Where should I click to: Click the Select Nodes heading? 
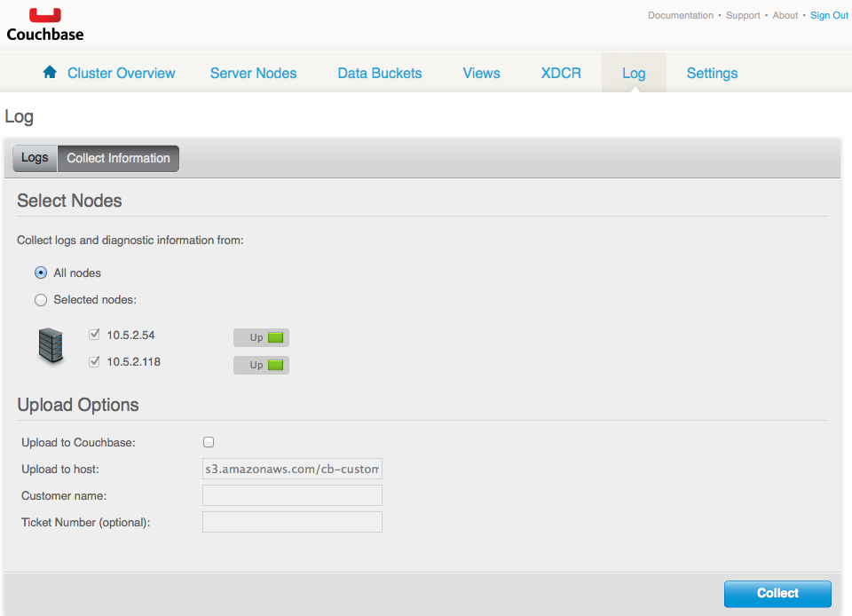tap(69, 201)
